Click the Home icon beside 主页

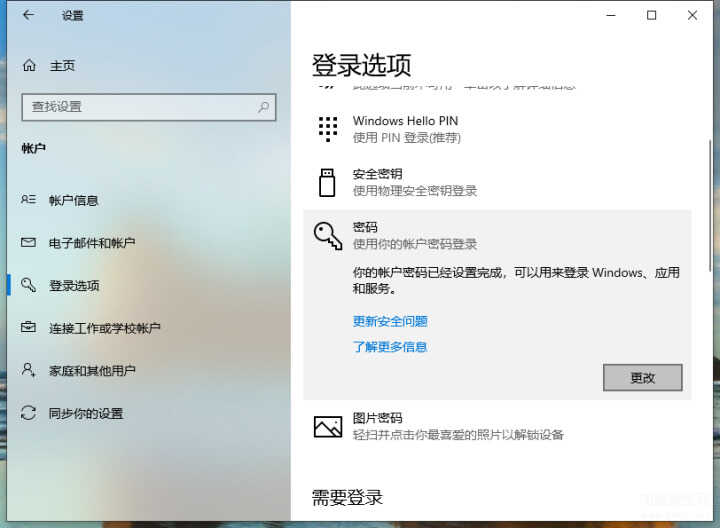pyautogui.click(x=29, y=66)
